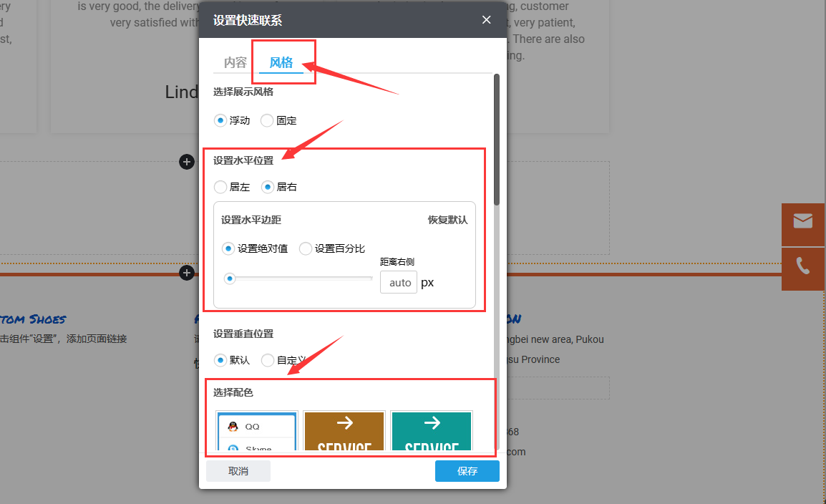
Task: Click the arrow icon on the brown SERVICE style
Action: point(344,424)
